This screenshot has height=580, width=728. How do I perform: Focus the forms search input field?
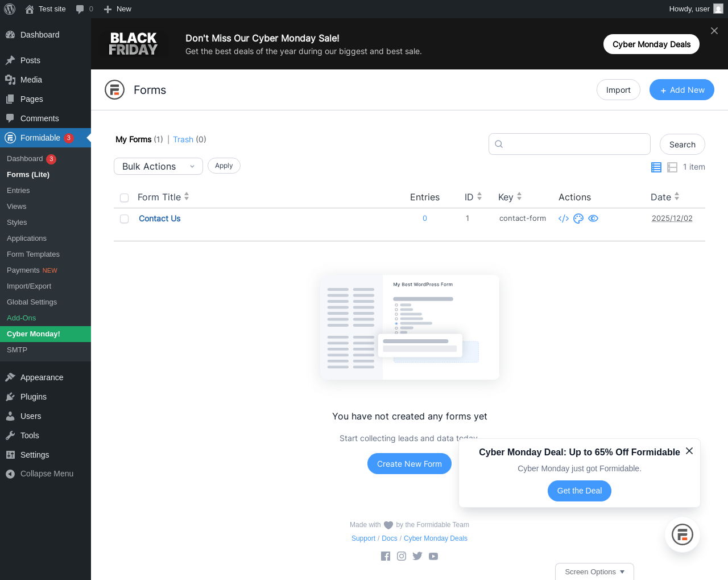pos(569,144)
